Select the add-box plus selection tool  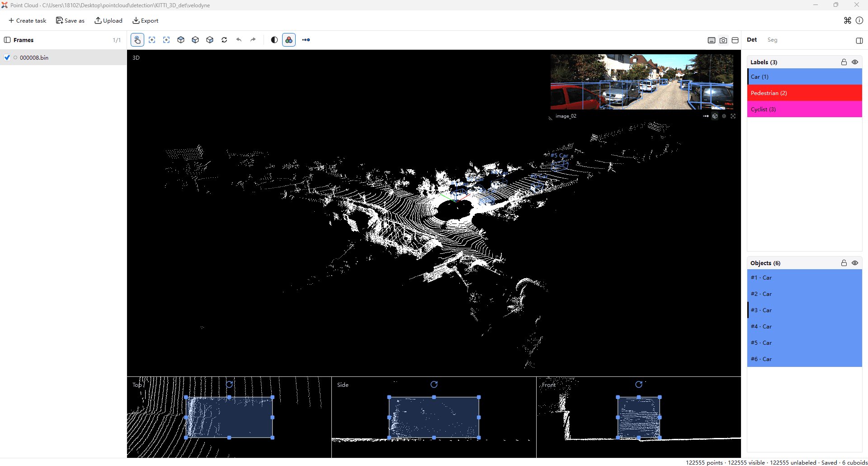click(152, 40)
